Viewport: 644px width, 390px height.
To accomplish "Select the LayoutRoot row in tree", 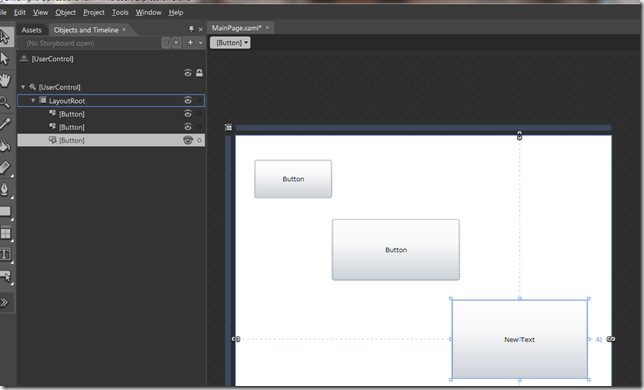I will coord(111,101).
